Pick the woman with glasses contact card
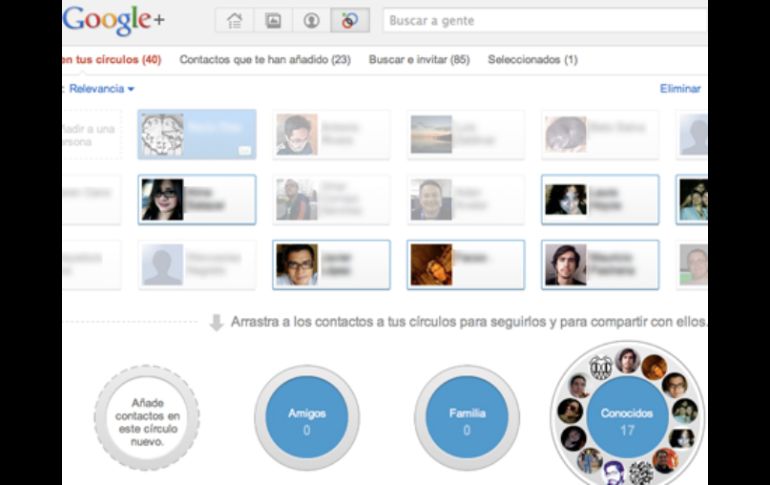 (x=196, y=200)
